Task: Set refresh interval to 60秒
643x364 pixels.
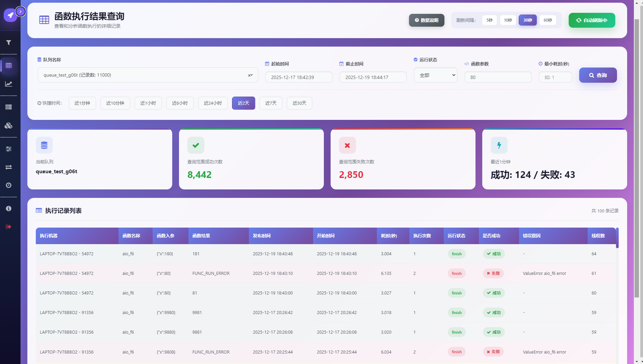Action: (x=547, y=20)
